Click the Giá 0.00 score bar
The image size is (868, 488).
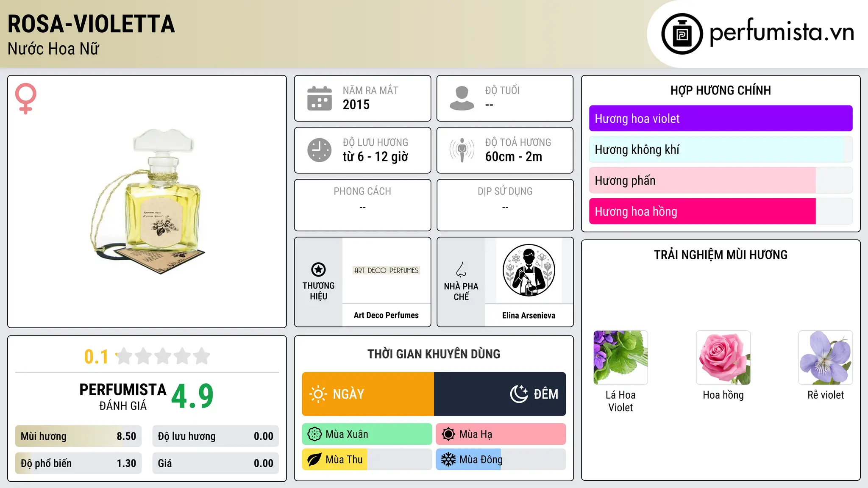(215, 463)
